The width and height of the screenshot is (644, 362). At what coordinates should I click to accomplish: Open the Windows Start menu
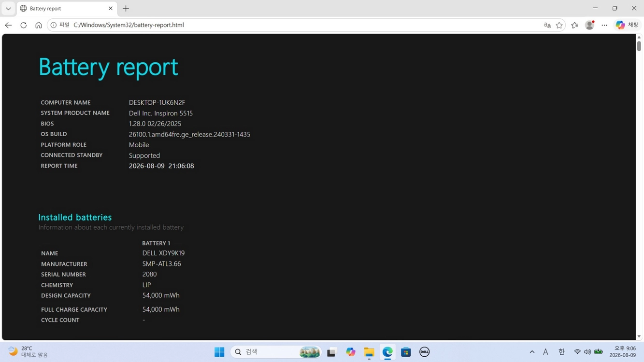[x=219, y=352]
